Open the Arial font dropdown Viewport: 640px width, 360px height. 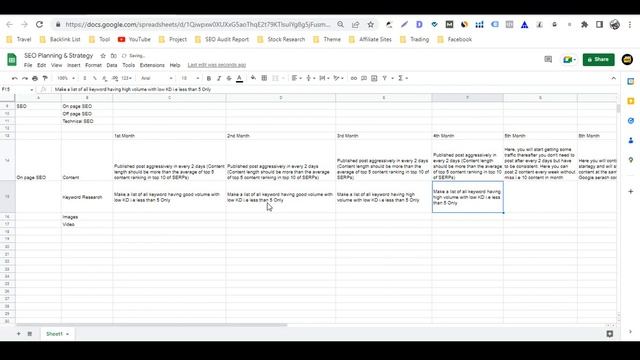tap(156, 78)
